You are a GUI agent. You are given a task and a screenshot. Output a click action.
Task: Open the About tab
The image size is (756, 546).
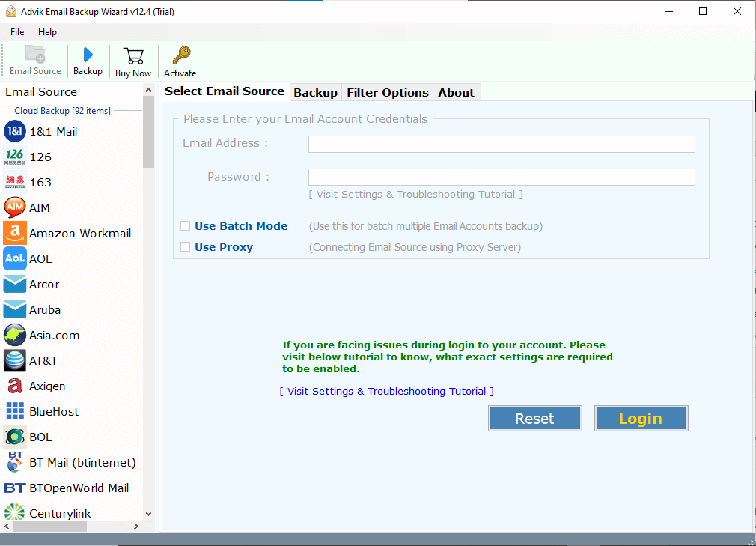pos(456,93)
